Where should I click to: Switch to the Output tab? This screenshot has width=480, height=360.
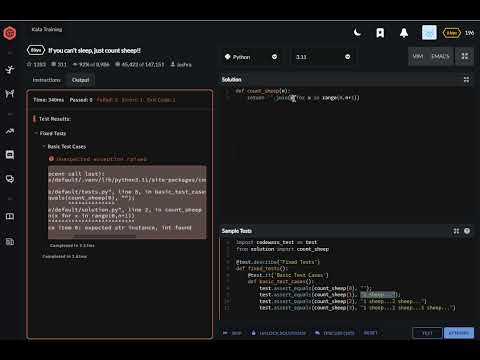tap(80, 80)
